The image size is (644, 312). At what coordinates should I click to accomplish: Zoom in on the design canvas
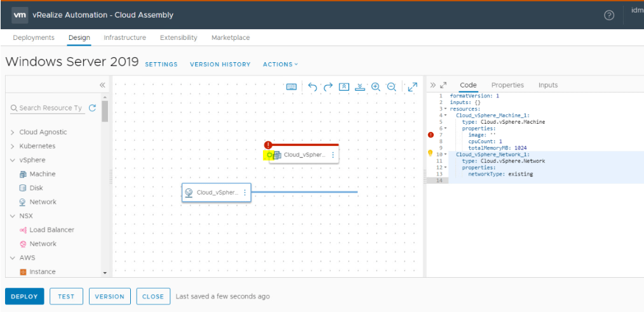click(x=376, y=87)
